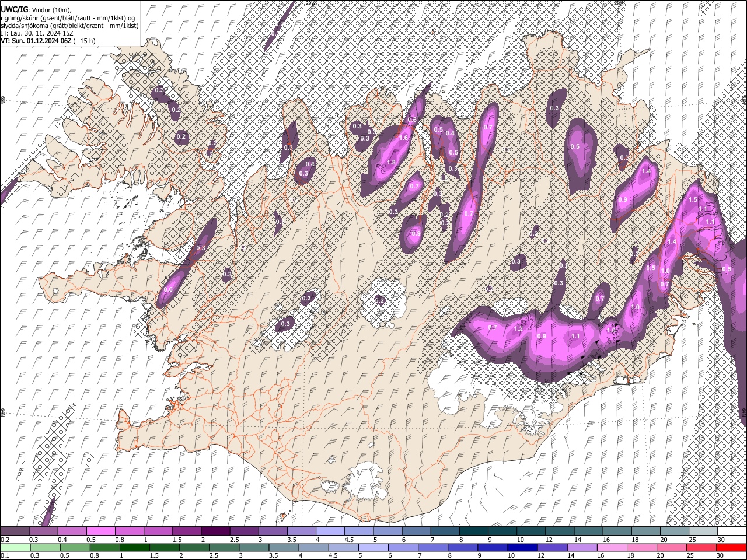This screenshot has width=747, height=560.
Task: Click the 'IT: Lau. 30. 11. 2024 15Z' line
Action: point(37,33)
